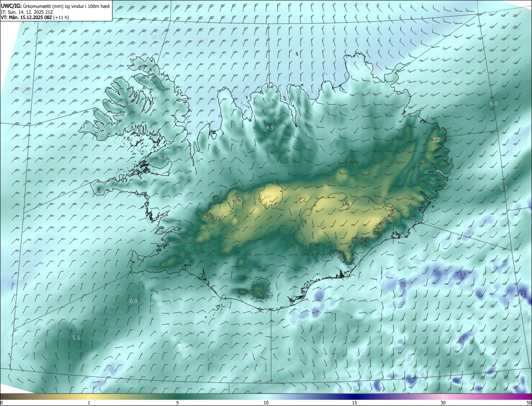Viewport: 532px width, 406px height.
Task: Click the color scale tick labeled 0
Action: click(2, 403)
